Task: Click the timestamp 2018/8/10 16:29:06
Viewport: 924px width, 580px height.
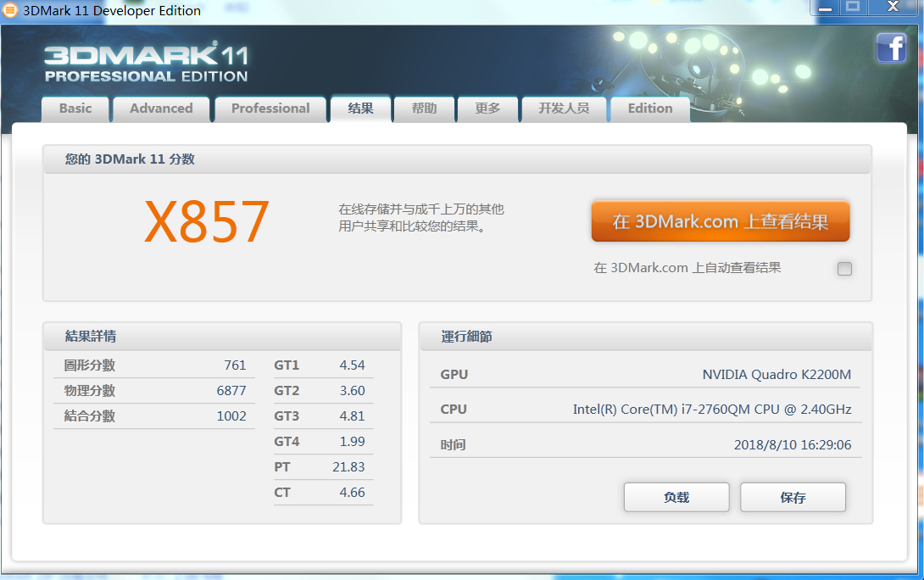Action: [793, 445]
